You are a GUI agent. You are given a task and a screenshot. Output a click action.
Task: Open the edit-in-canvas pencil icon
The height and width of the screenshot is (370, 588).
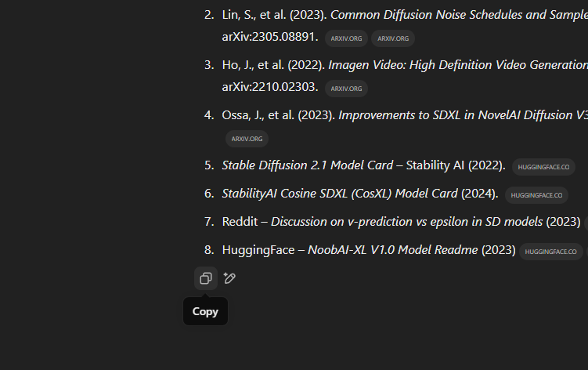pos(229,278)
